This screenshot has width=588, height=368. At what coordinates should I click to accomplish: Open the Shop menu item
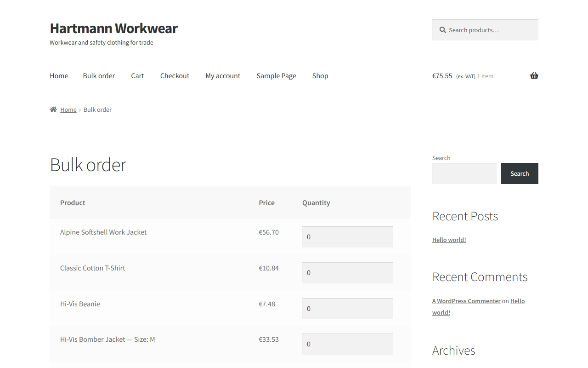[x=320, y=76]
